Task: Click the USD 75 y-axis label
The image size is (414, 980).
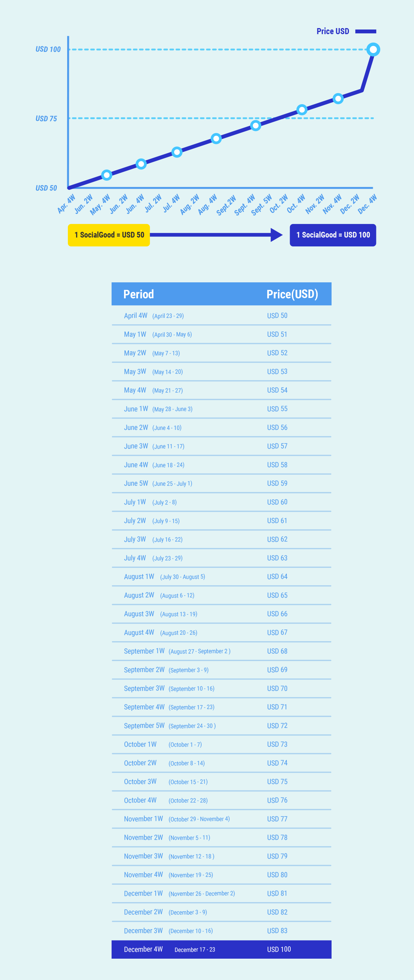Action: click(46, 119)
